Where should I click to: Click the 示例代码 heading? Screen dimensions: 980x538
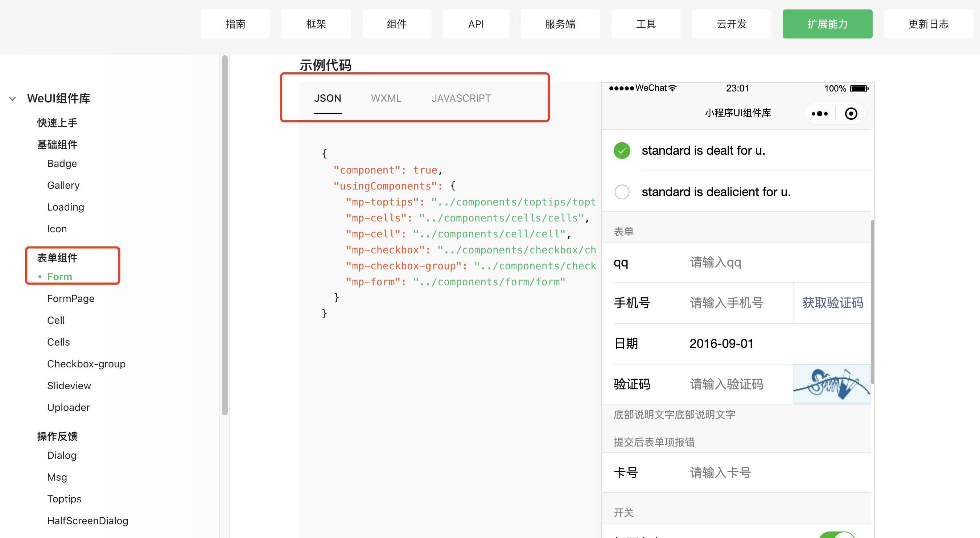point(325,65)
